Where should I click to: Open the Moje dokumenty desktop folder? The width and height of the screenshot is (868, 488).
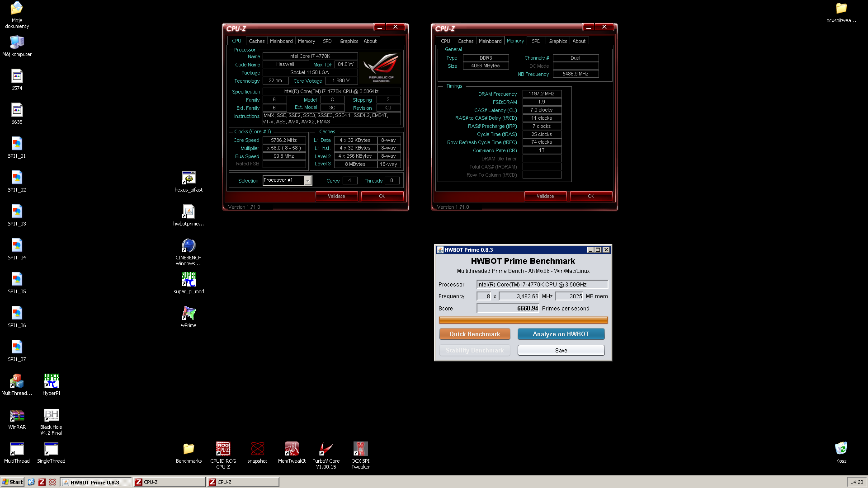point(17,14)
